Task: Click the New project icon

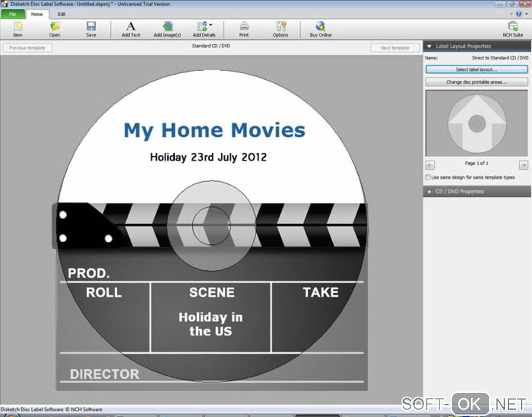Action: click(18, 26)
